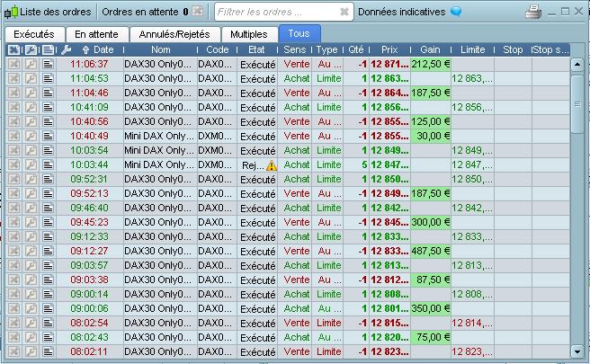Click the quantity 5 in the rejected order row
The width and height of the screenshot is (590, 364).
364,164
